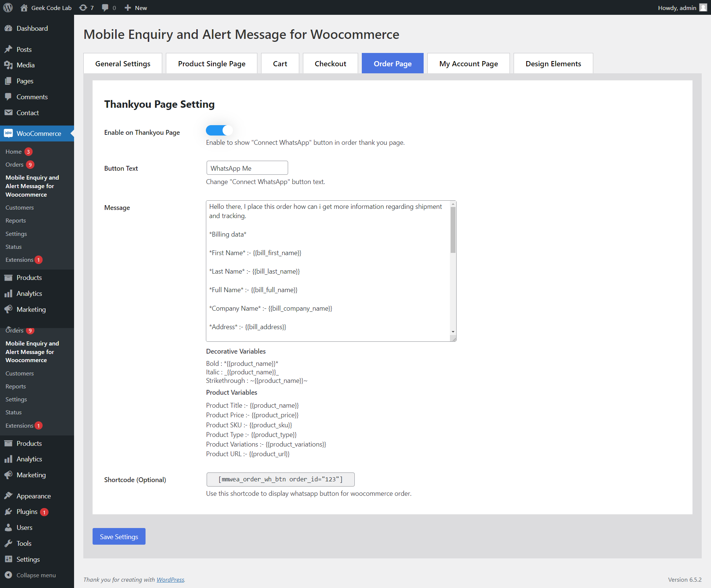
Task: Open Media library icon in sidebar
Action: 9,65
